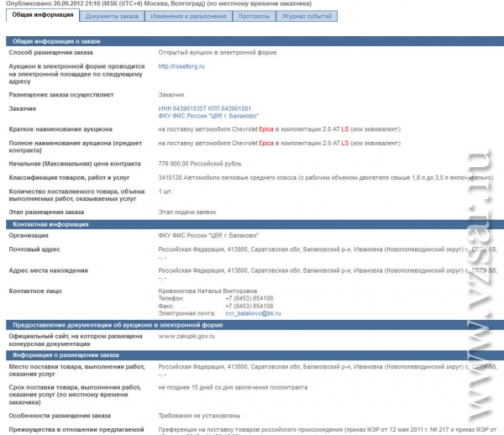Image resolution: width=504 pixels, height=435 pixels.
Task: Click the 776 900,00 Российский рубль price
Action: [x=200, y=163]
